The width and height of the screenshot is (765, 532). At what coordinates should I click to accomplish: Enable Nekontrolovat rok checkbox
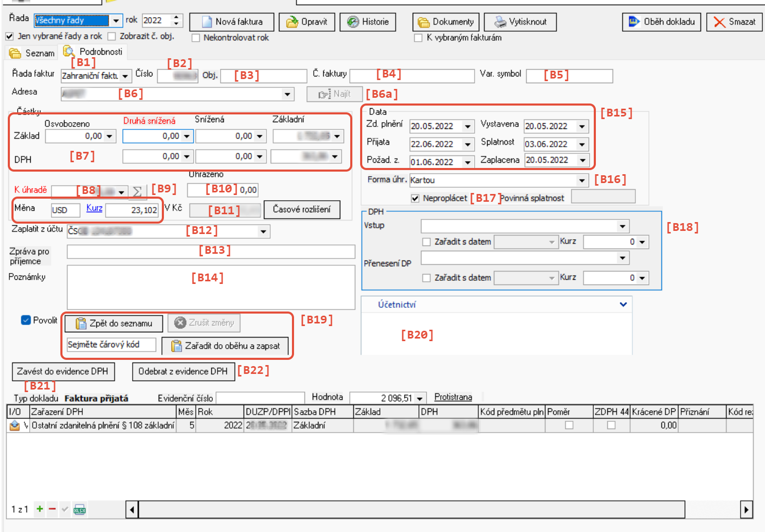coord(196,38)
